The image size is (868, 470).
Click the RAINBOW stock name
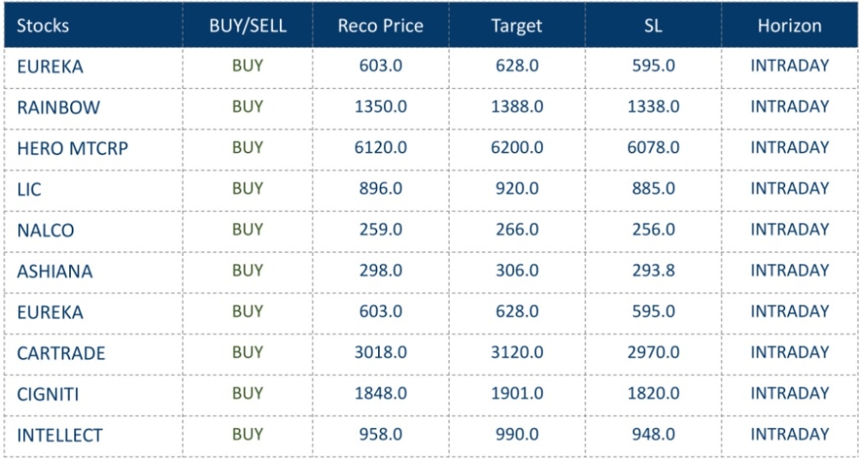58,107
